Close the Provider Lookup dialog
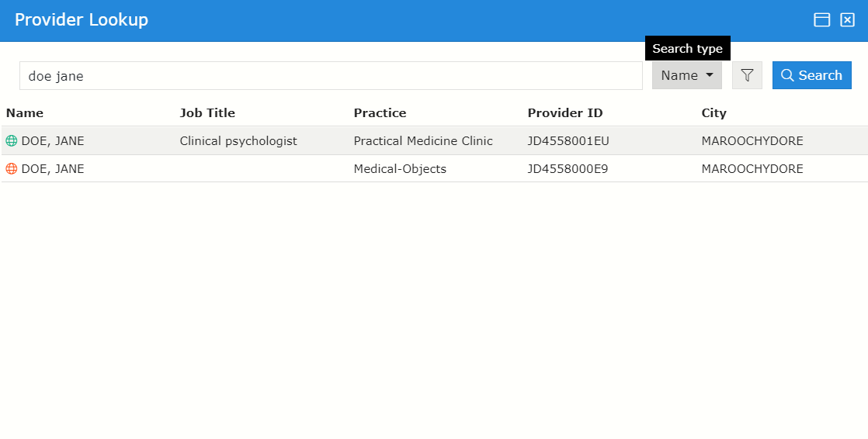 pos(847,20)
